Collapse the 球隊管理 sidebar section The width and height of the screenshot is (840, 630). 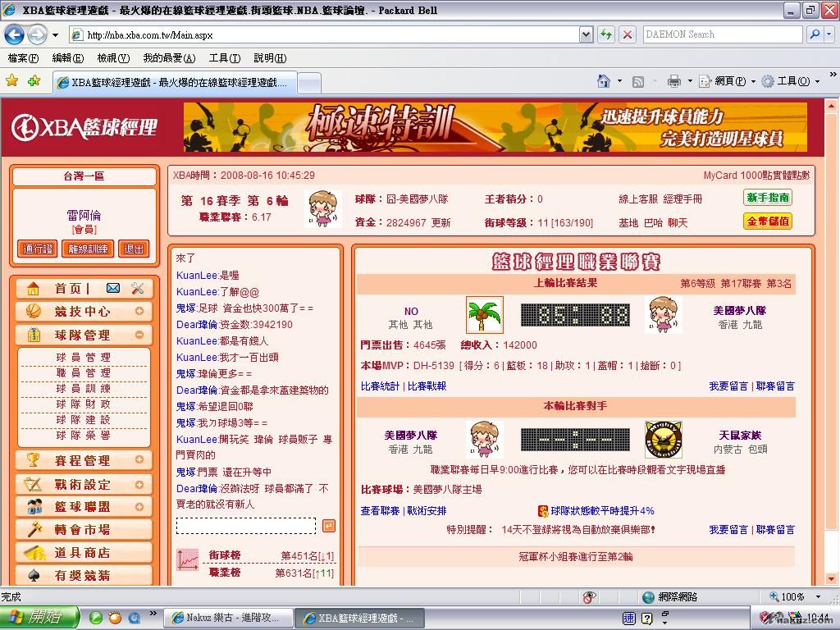coord(139,335)
